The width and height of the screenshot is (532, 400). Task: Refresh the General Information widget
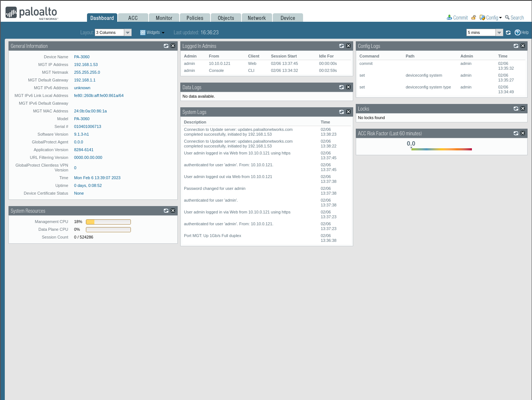[166, 46]
